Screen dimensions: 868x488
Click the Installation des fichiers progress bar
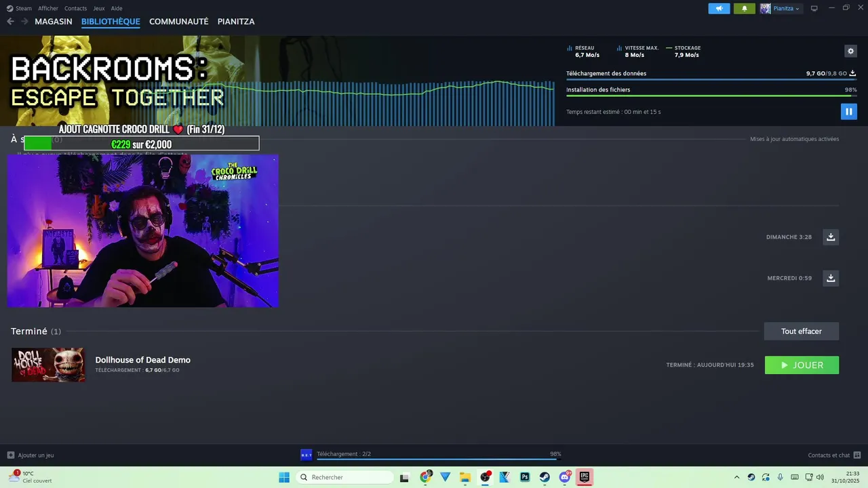click(711, 96)
